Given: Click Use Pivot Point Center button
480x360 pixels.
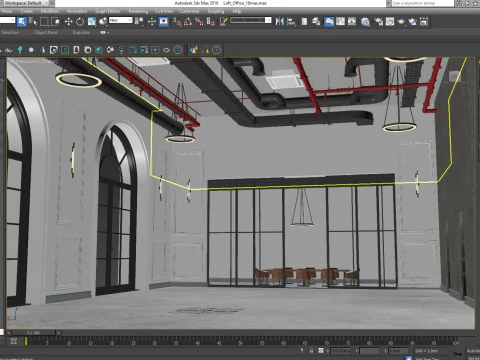Looking at the screenshot, I should (139, 22).
